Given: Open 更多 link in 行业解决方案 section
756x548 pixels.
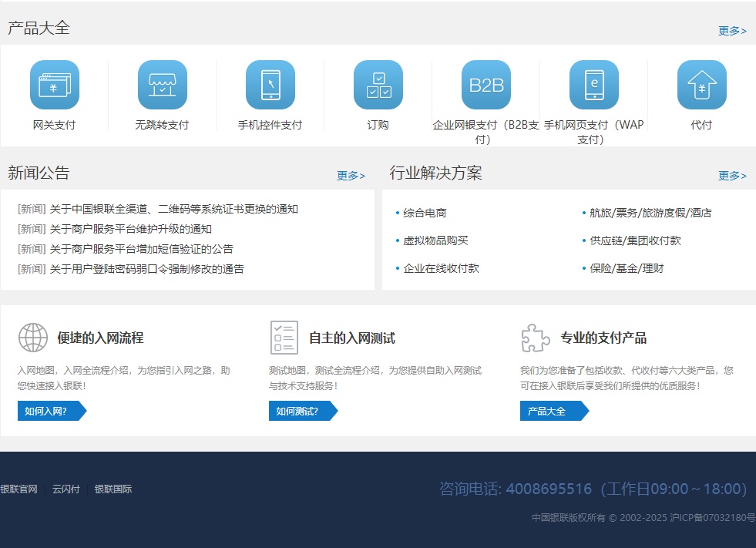Looking at the screenshot, I should [732, 176].
